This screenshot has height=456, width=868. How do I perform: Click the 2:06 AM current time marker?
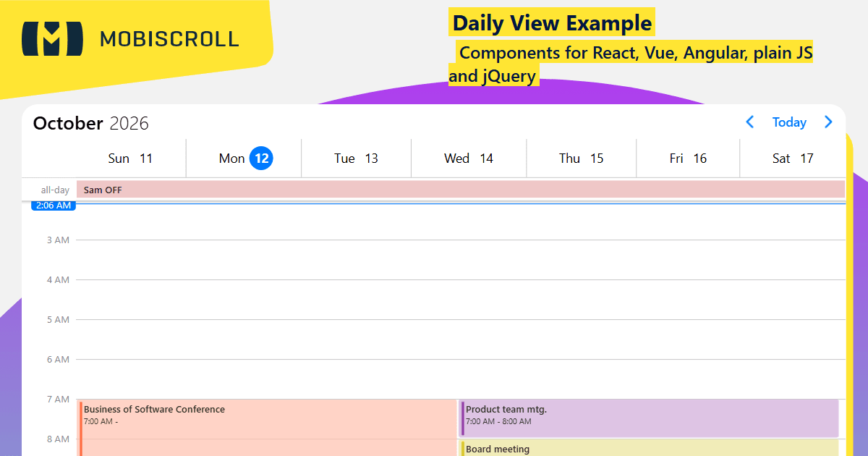pos(54,206)
